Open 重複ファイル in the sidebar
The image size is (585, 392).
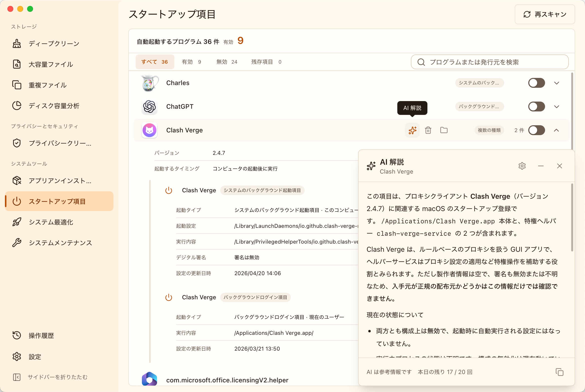click(x=59, y=85)
